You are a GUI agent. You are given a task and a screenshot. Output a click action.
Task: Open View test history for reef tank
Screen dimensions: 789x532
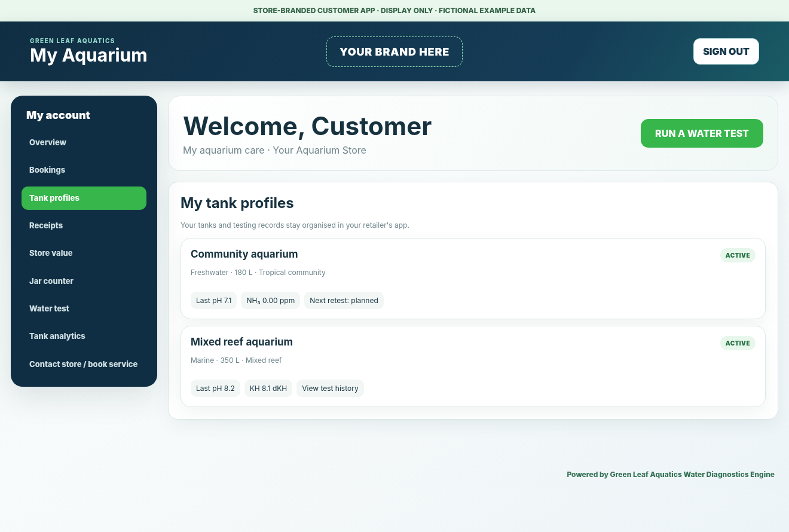pyautogui.click(x=330, y=389)
